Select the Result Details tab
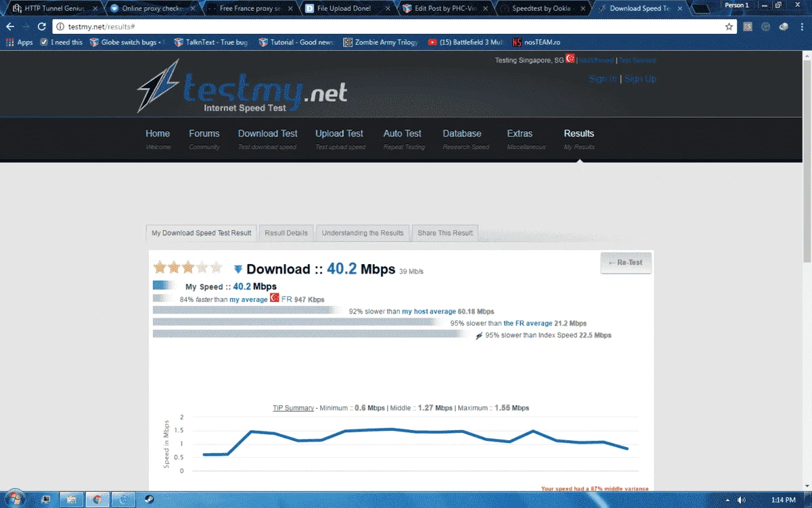The image size is (812, 508). pyautogui.click(x=286, y=233)
